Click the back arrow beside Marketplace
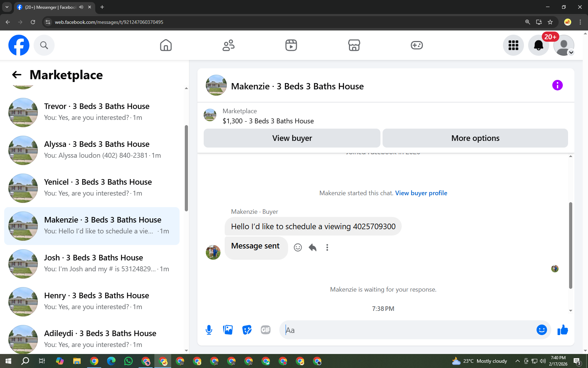Viewport: 588px width, 368px height. click(x=17, y=75)
